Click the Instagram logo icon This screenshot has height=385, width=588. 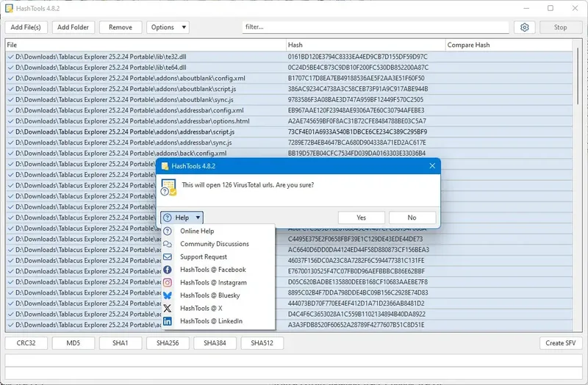[x=168, y=282]
